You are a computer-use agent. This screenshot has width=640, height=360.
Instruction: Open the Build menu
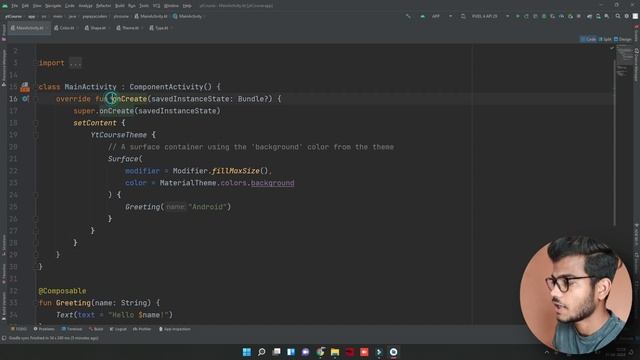pos(120,6)
